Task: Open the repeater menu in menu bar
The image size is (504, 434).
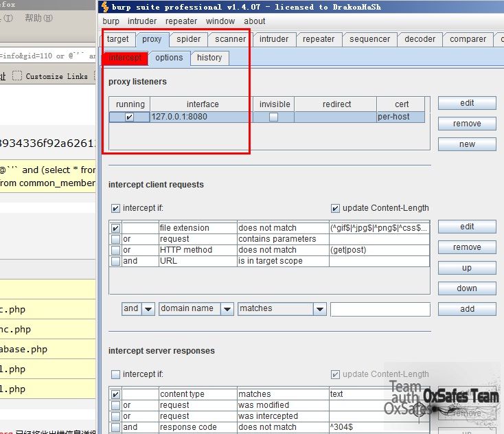Action: 181,21
